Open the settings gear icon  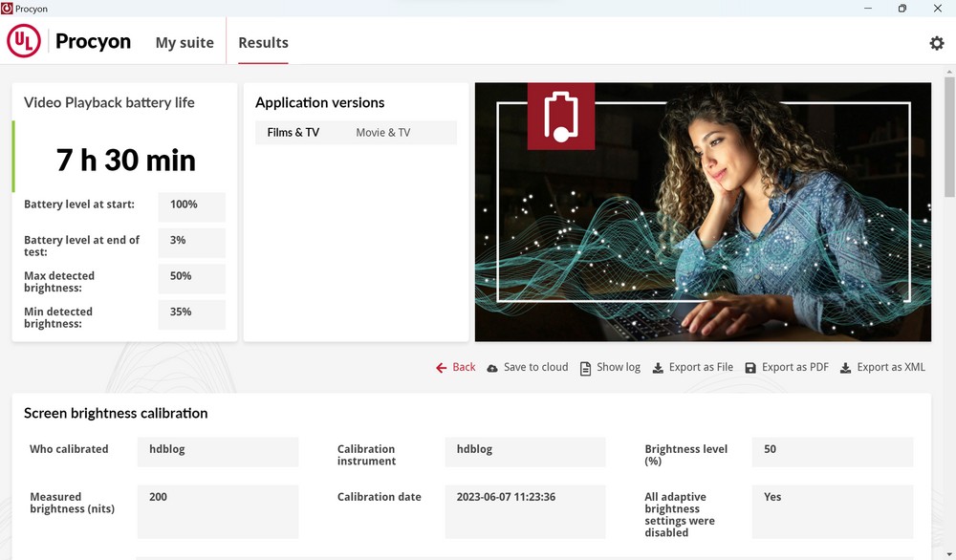click(937, 43)
